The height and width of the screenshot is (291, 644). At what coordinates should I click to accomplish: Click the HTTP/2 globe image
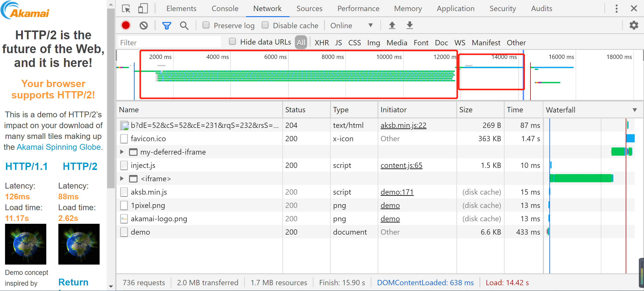click(x=79, y=244)
